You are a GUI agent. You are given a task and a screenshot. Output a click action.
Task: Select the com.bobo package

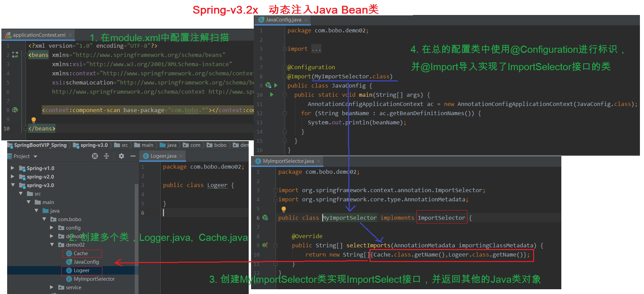click(66, 219)
